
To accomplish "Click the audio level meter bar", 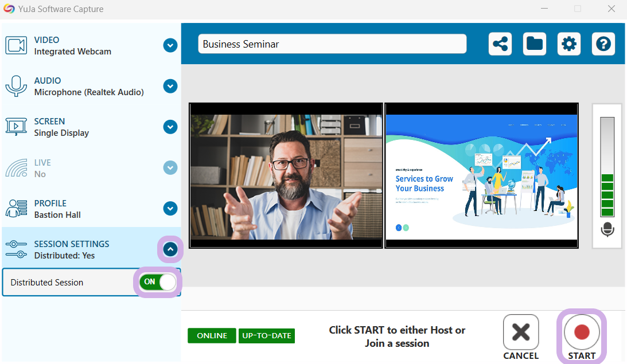I will 607,167.
